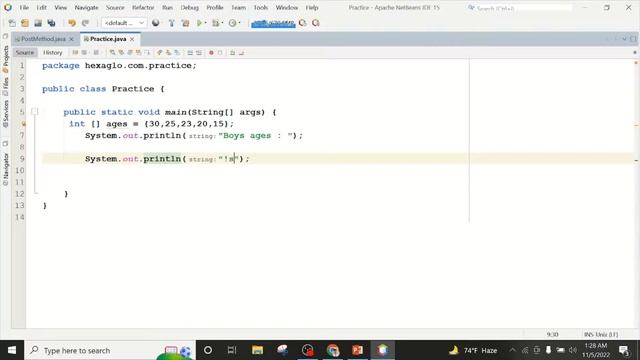Open the Profile menu

pos(215,8)
